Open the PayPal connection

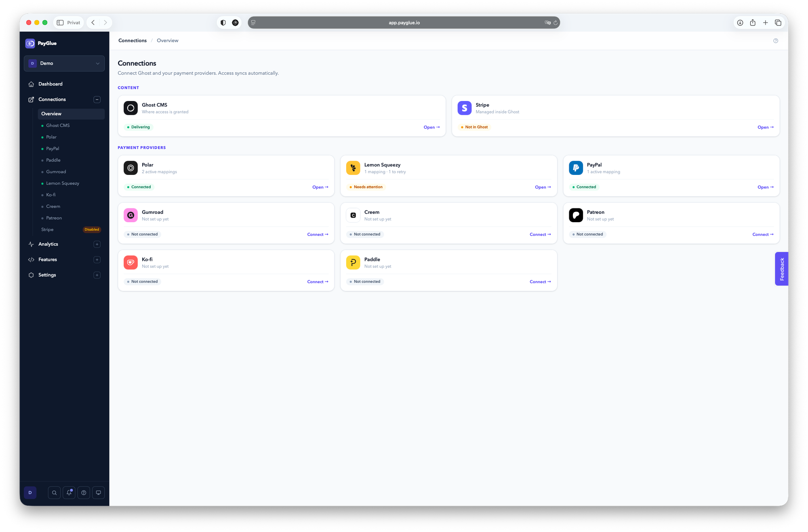pyautogui.click(x=766, y=187)
